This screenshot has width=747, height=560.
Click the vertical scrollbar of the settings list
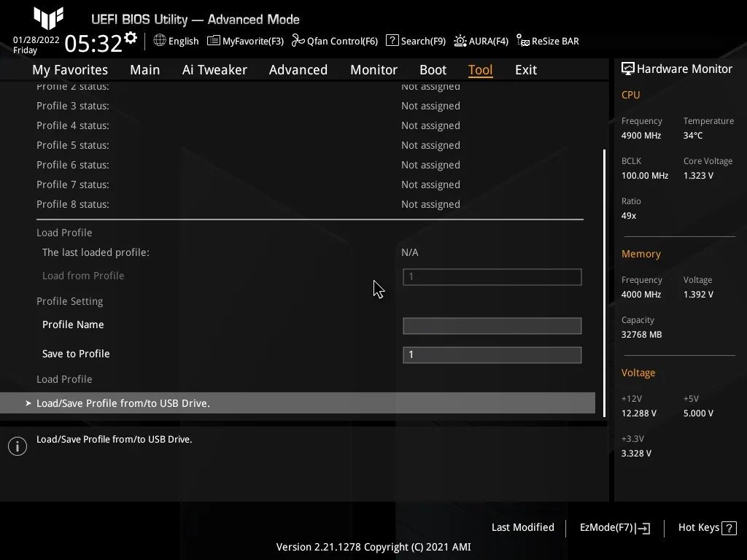(x=604, y=284)
